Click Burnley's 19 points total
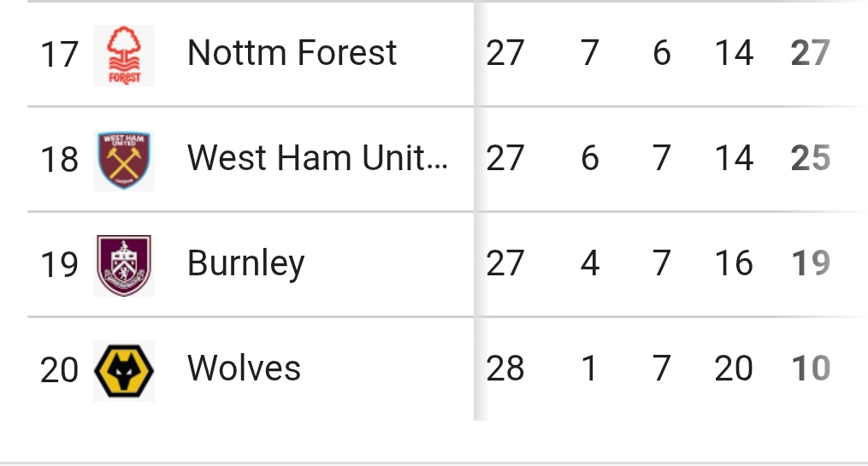 [x=810, y=263]
